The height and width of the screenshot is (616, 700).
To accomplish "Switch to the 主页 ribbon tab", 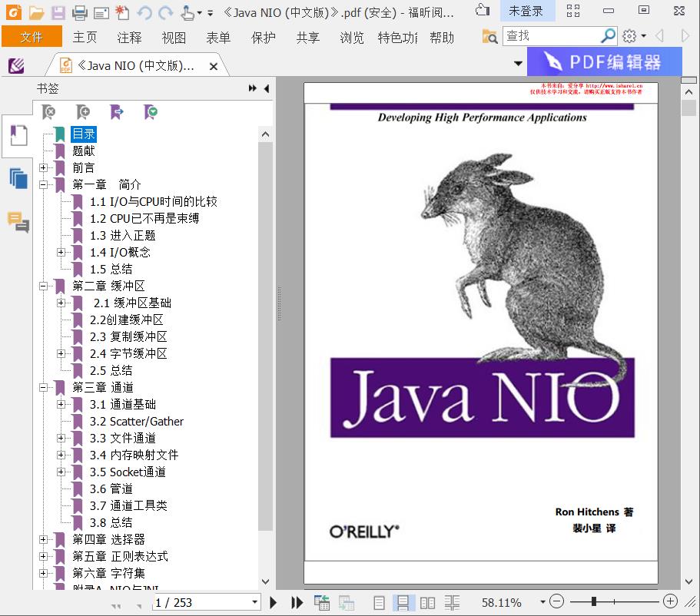I will (85, 38).
